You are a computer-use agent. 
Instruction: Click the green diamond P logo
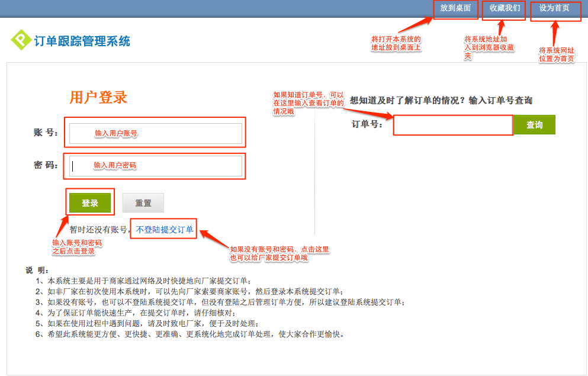21,40
